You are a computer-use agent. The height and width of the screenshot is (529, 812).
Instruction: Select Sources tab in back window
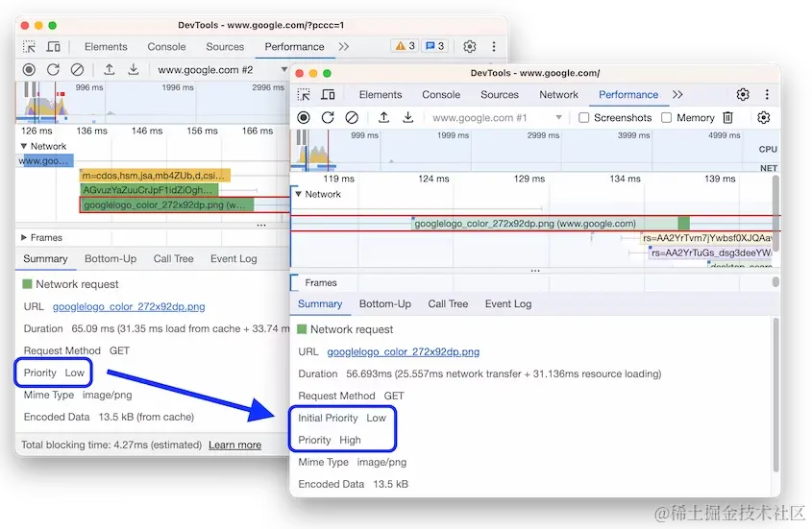click(225, 47)
